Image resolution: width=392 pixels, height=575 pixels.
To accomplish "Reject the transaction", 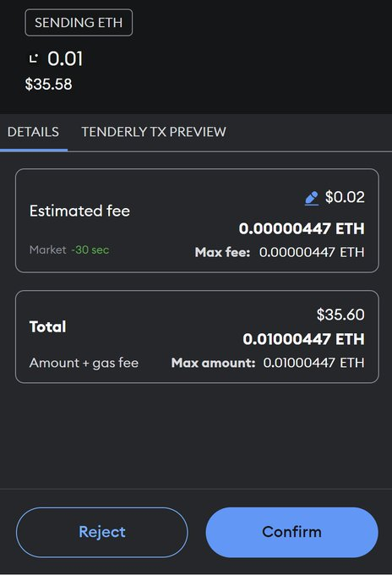I will (x=102, y=532).
